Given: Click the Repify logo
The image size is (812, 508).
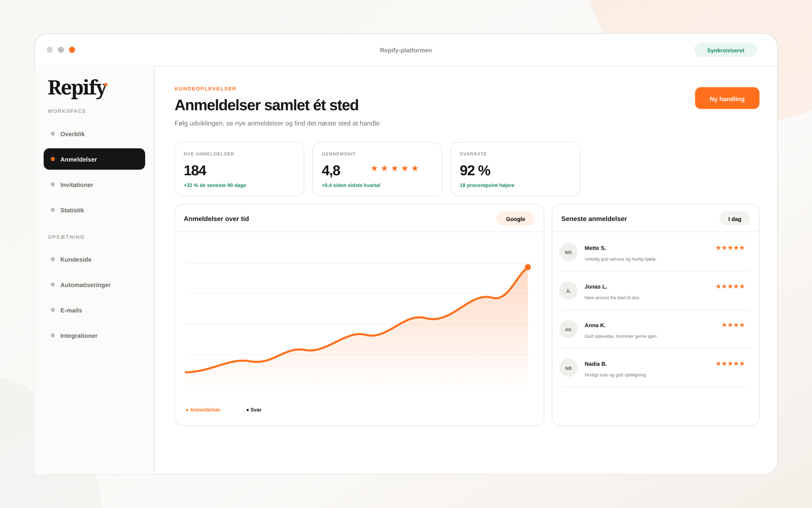Looking at the screenshot, I should (78, 88).
